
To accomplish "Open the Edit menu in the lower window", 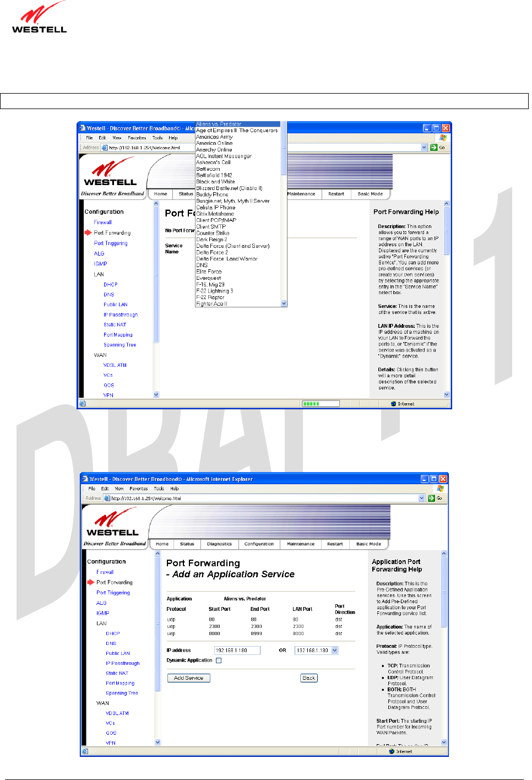I will 105,489.
